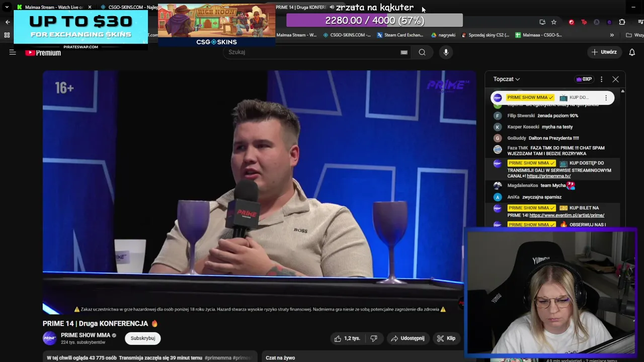Image resolution: width=644 pixels, height=362 pixels.
Task: Open Sprzedaj skiny CS2 bookmark
Action: [485, 35]
